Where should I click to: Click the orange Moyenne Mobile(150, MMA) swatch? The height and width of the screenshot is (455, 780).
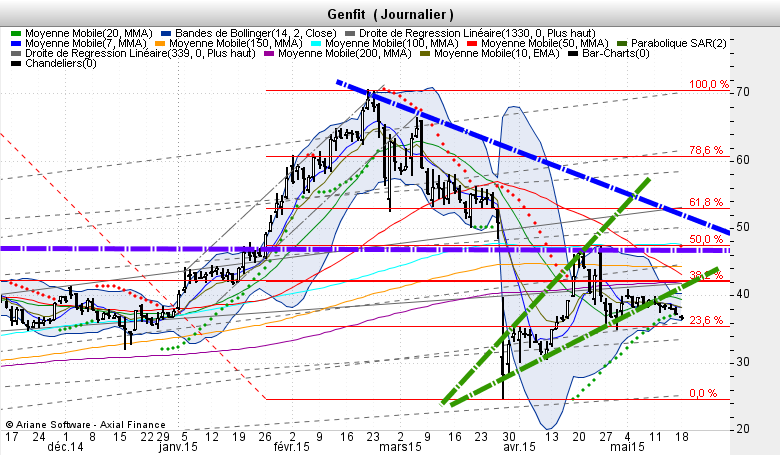tap(160, 44)
